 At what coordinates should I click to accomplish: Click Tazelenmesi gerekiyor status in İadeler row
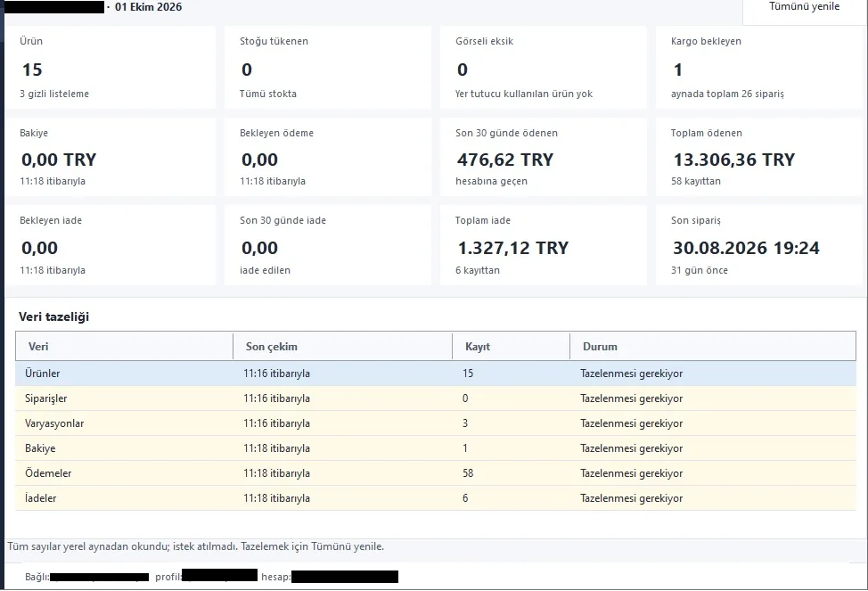[632, 498]
